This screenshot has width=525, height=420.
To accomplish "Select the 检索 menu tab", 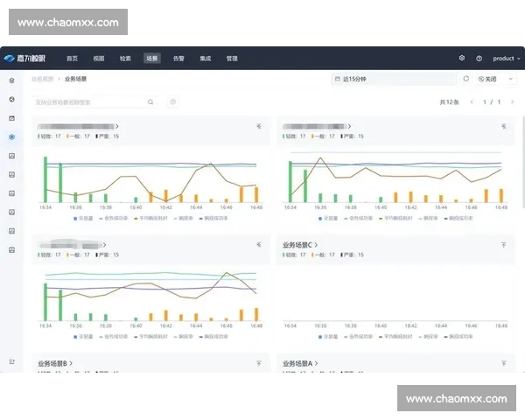I will tap(125, 59).
